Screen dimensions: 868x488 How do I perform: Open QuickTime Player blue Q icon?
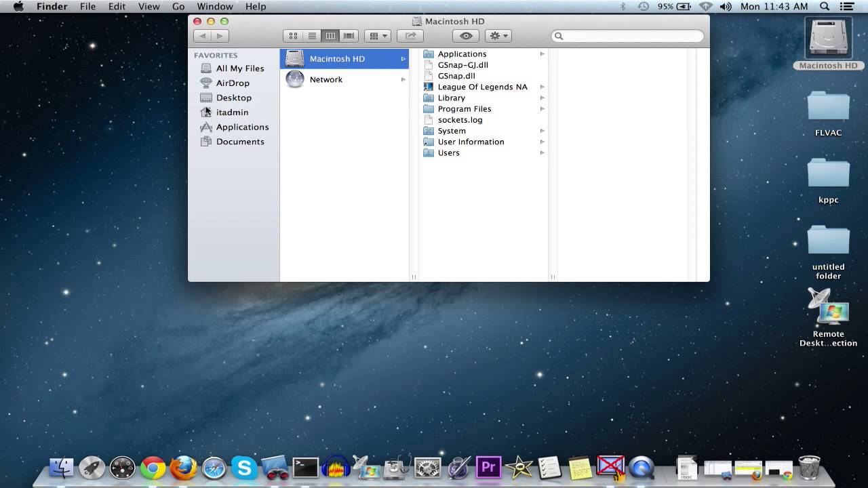coord(641,467)
